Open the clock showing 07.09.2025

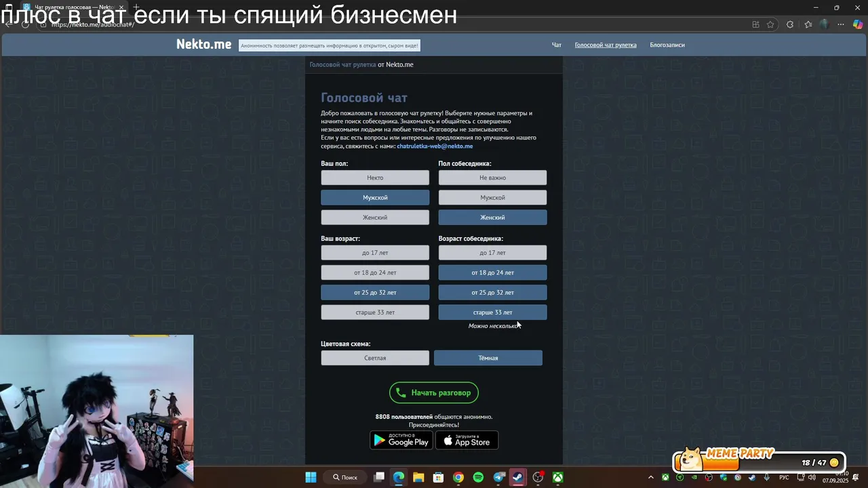(x=835, y=477)
